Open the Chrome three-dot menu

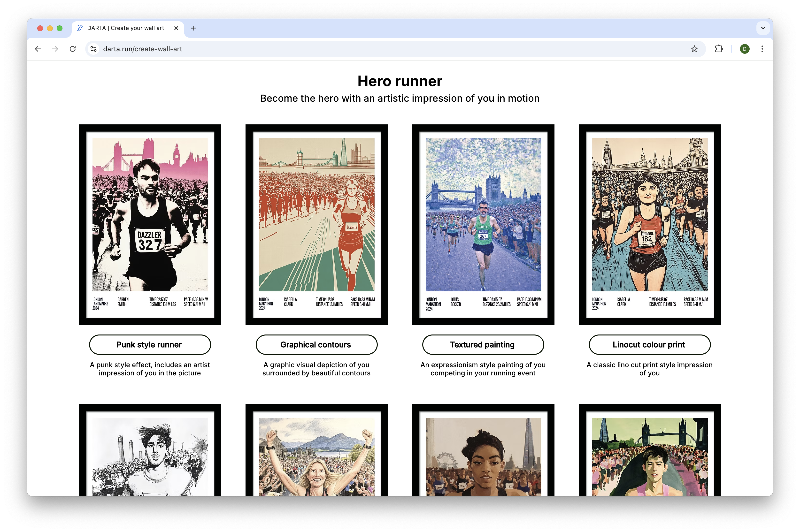click(762, 49)
